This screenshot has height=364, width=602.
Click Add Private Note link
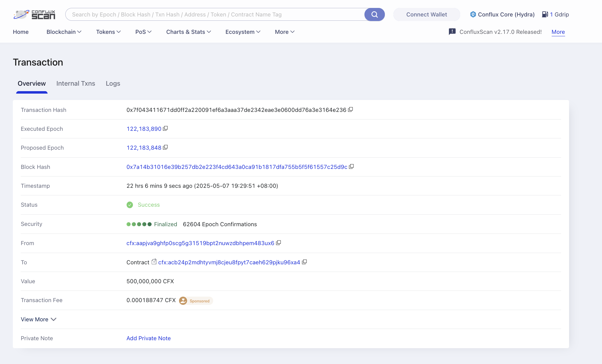click(149, 338)
